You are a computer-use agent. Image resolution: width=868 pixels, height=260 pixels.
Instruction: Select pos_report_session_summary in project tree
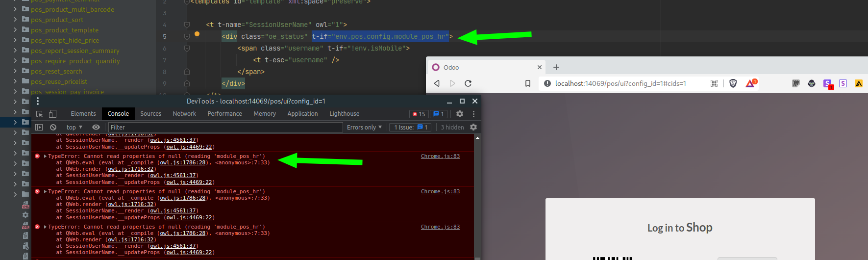click(75, 51)
